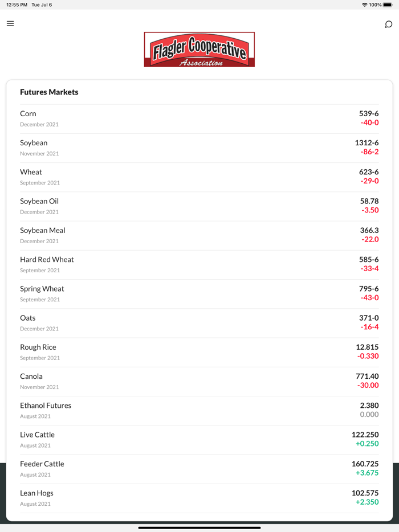Image resolution: width=399 pixels, height=532 pixels.
Task: Tap the Ethanol Futures row
Action: tap(199, 410)
